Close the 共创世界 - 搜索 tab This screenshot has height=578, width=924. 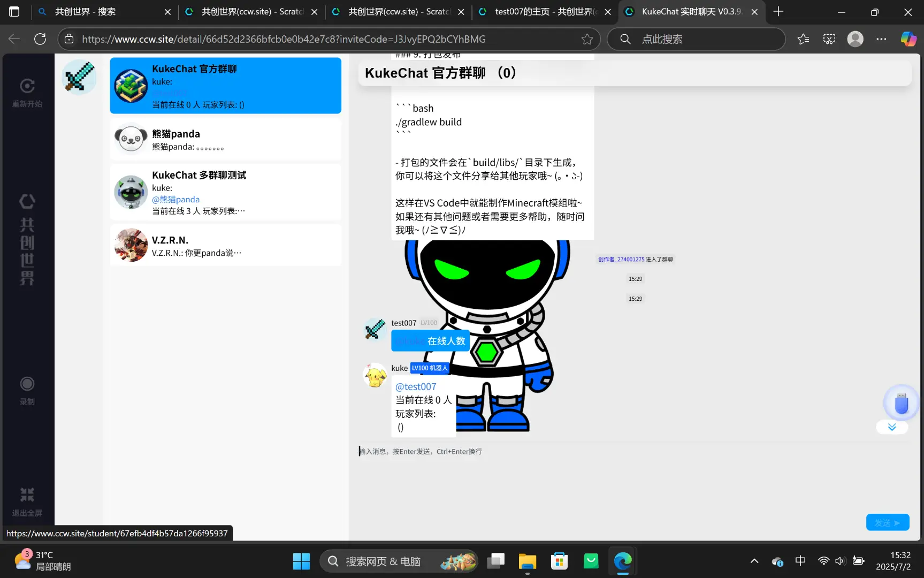click(x=167, y=12)
